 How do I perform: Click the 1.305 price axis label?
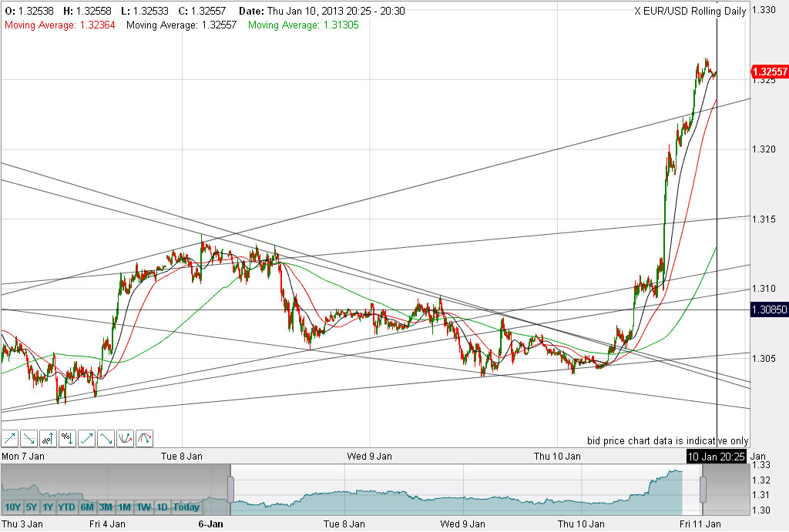pyautogui.click(x=764, y=359)
